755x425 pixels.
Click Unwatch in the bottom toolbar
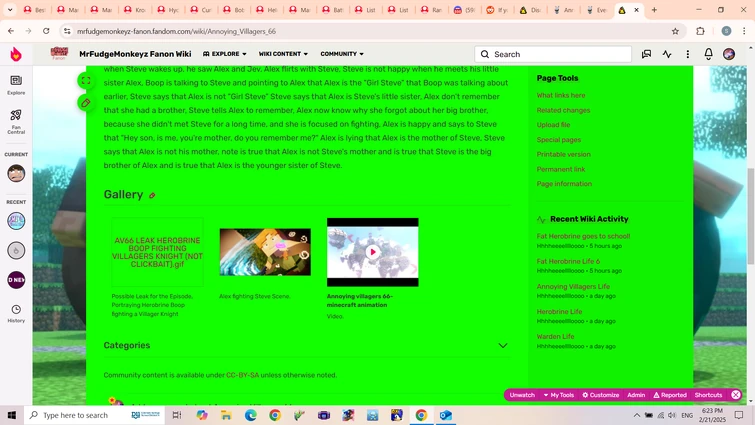point(522,395)
